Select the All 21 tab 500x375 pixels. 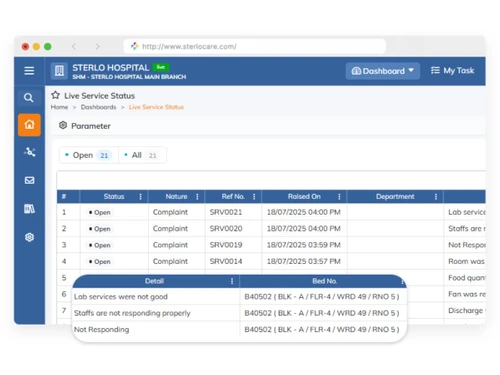click(143, 155)
